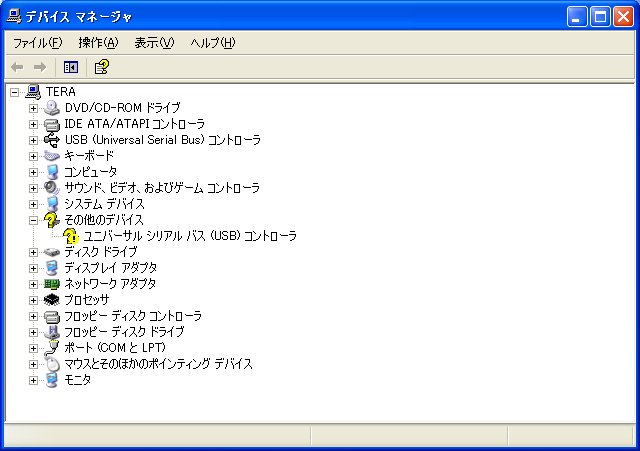
Task: Close the Device Manager window
Action: click(x=624, y=17)
